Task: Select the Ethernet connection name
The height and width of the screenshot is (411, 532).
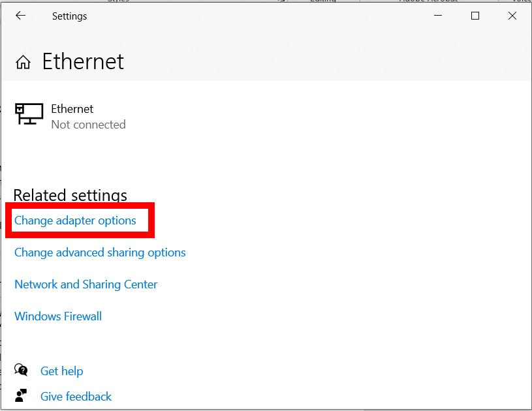Action: click(x=72, y=109)
